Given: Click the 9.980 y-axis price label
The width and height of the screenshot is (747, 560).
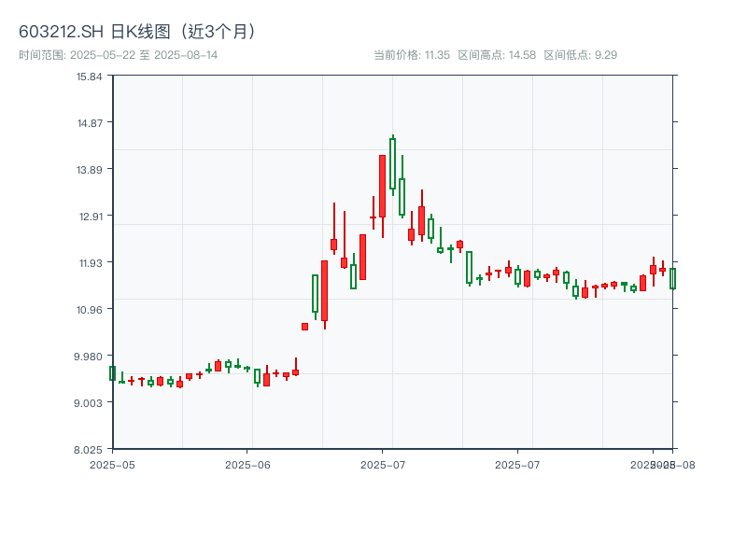Looking at the screenshot, I should click(x=90, y=356).
